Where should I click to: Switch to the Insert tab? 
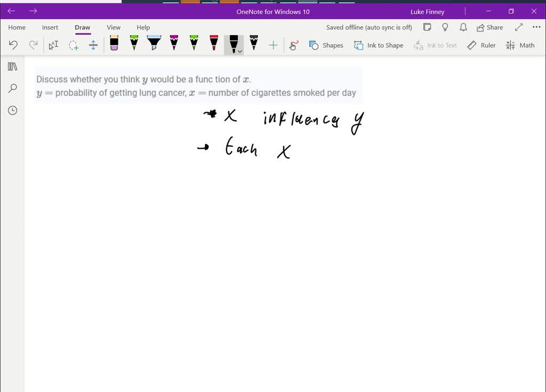[x=50, y=27]
